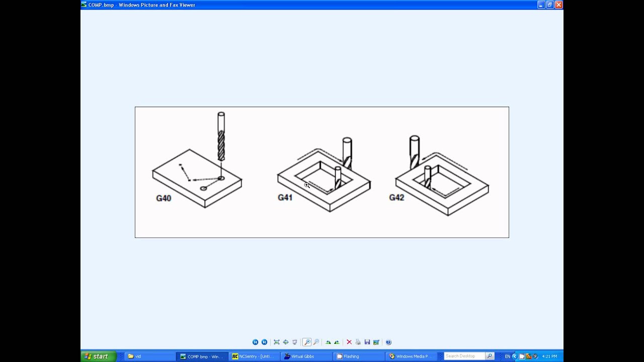644x362 pixels.
Task: Start the slide show
Action: [x=295, y=342]
